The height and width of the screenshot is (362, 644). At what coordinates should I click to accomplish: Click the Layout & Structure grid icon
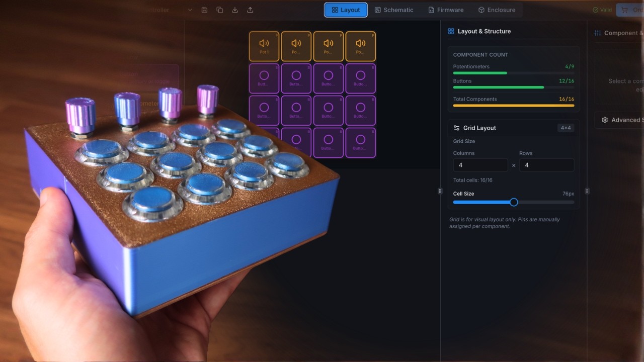pos(451,31)
